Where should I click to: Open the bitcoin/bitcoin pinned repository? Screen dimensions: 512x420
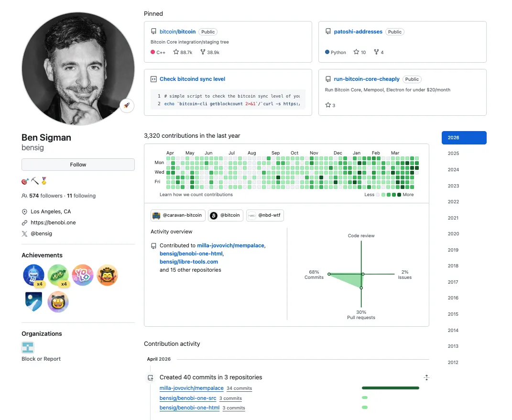[x=177, y=32]
